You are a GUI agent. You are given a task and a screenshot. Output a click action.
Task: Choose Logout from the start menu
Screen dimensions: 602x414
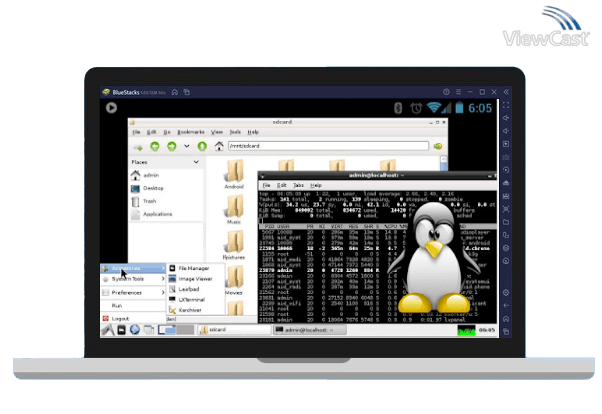coord(133,319)
